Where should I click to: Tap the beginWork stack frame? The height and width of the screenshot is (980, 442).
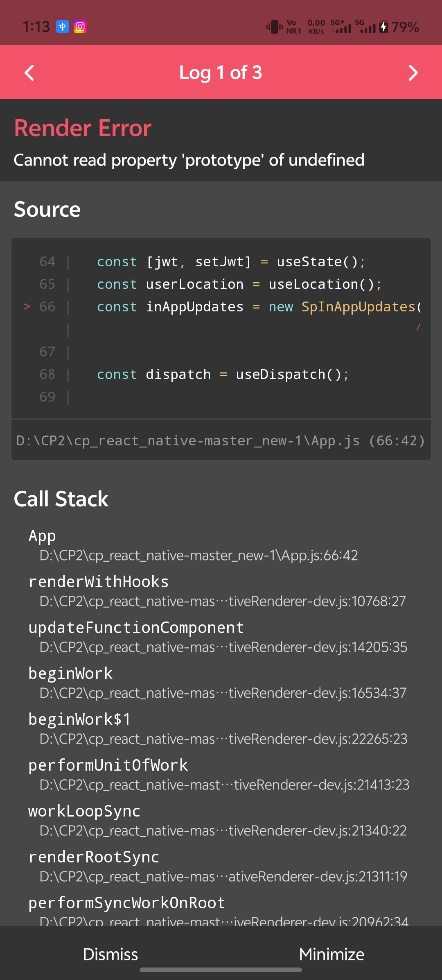[x=217, y=683]
